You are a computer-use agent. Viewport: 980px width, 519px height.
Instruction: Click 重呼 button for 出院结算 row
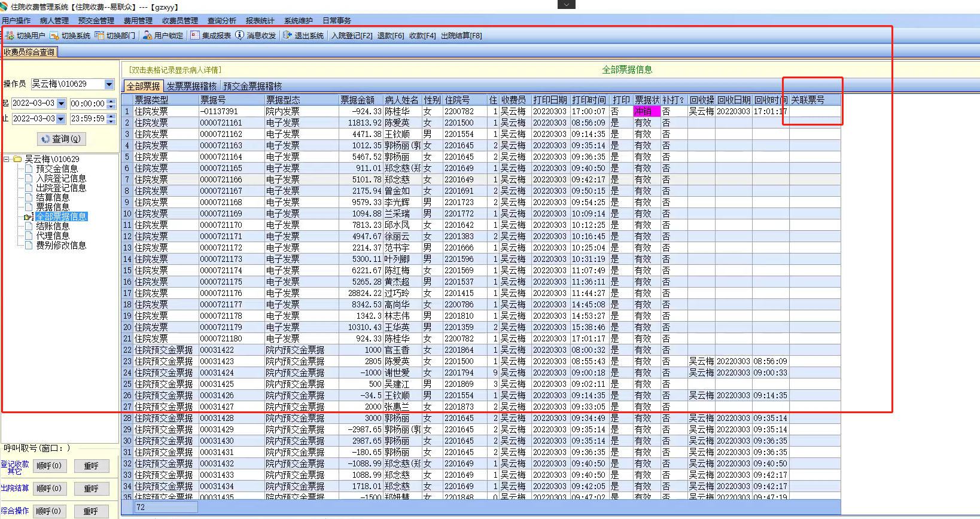pos(91,489)
